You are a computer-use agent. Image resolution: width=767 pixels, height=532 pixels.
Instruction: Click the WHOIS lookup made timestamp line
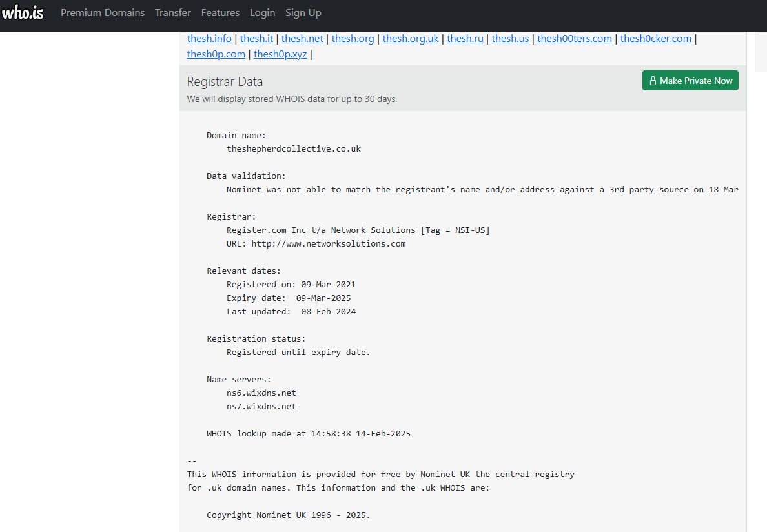pyautogui.click(x=309, y=434)
